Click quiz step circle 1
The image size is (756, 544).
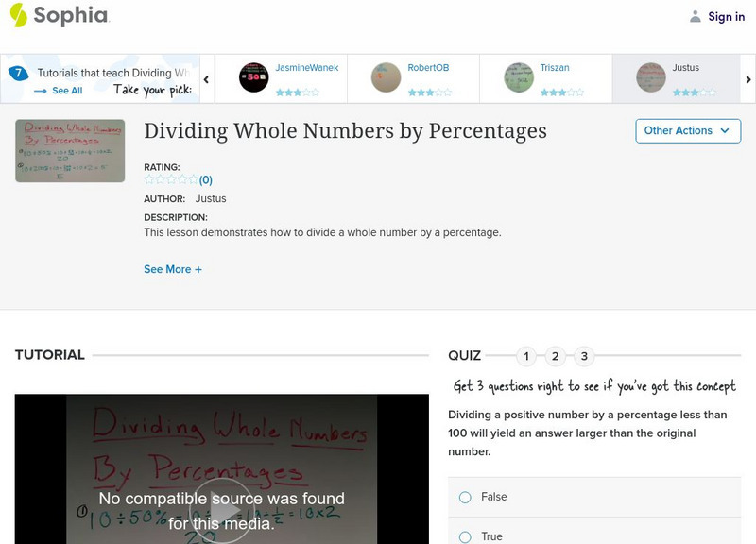pos(527,356)
